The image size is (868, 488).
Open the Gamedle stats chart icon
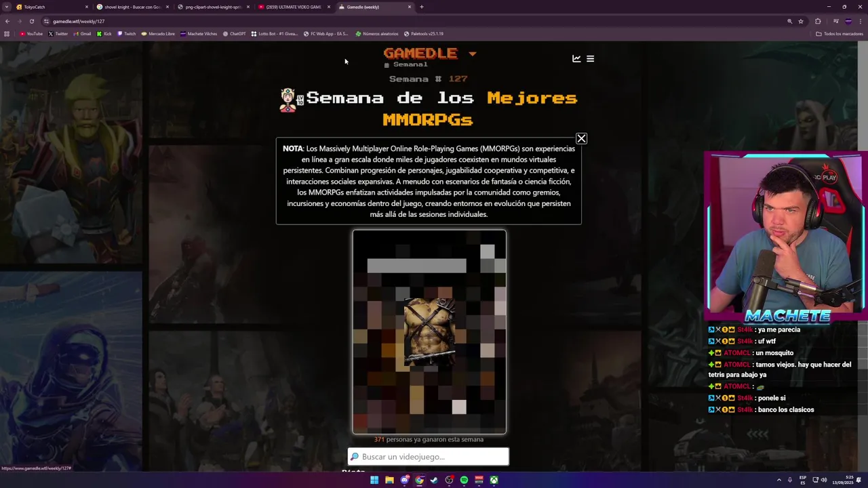click(x=576, y=59)
